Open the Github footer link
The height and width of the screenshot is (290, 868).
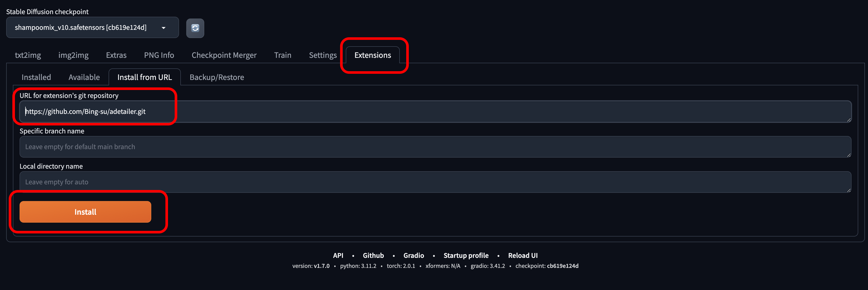(x=373, y=256)
